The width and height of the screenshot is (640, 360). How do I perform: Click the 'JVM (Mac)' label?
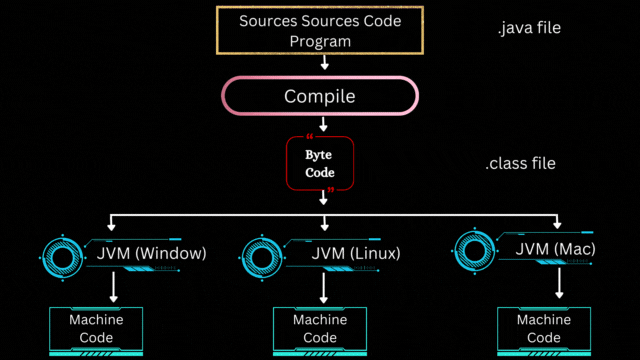(x=556, y=249)
